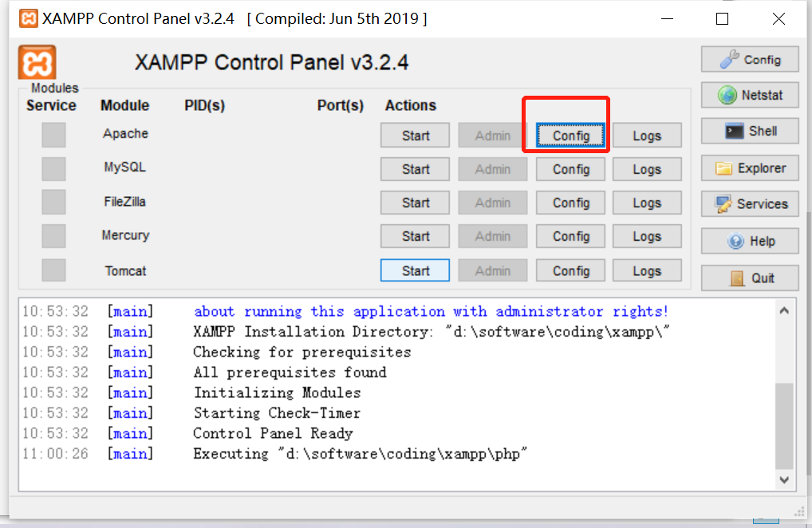Click the FileZilla module name
The image size is (812, 528).
(x=124, y=201)
